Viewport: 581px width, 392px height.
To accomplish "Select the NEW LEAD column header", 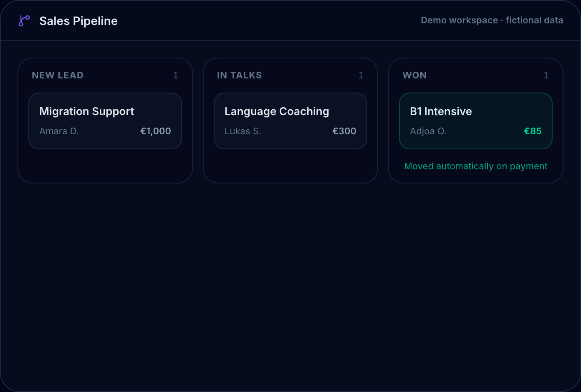I will pos(58,75).
